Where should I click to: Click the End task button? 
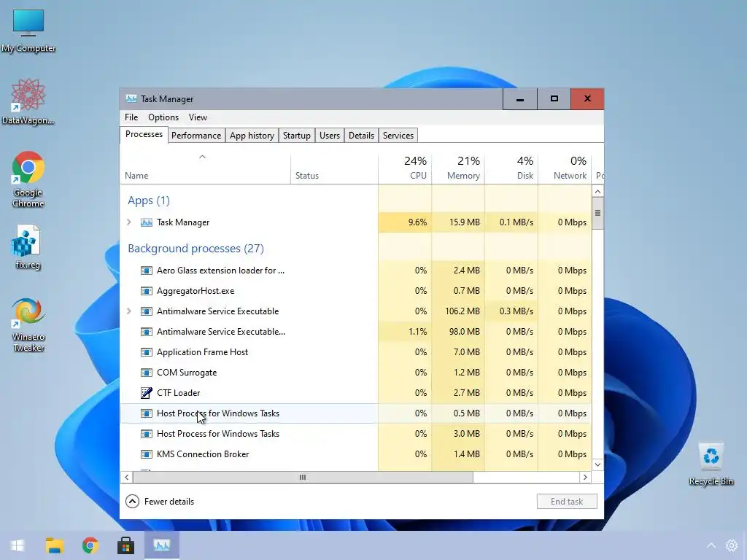(x=566, y=502)
